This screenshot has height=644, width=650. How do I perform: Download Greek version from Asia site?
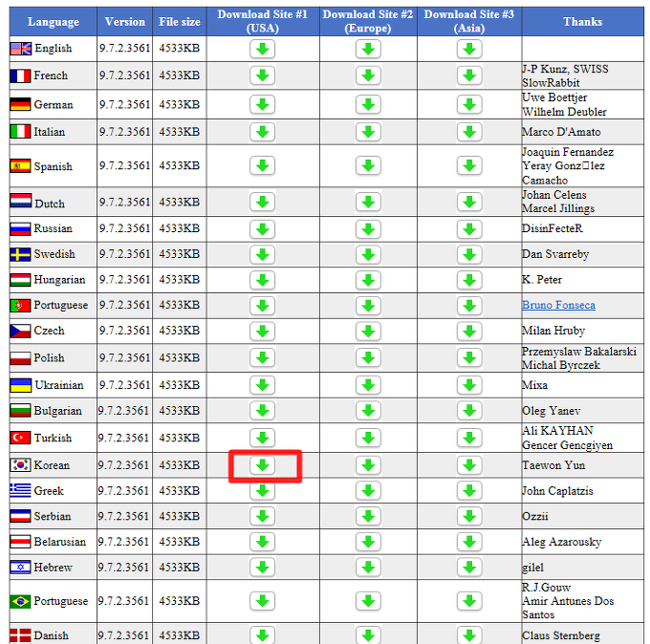pyautogui.click(x=469, y=491)
